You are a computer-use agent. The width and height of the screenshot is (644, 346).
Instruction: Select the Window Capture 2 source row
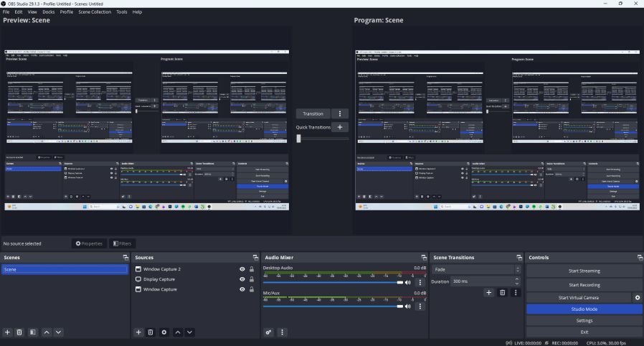pyautogui.click(x=195, y=269)
